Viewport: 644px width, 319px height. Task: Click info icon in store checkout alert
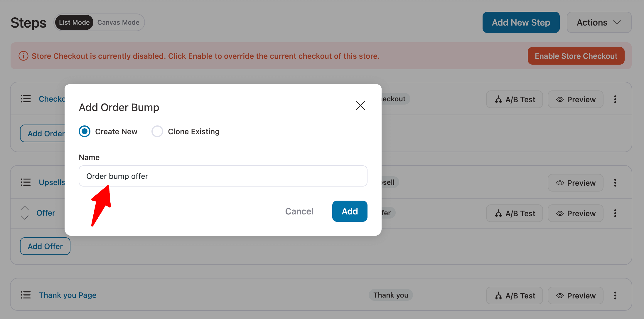coord(23,56)
